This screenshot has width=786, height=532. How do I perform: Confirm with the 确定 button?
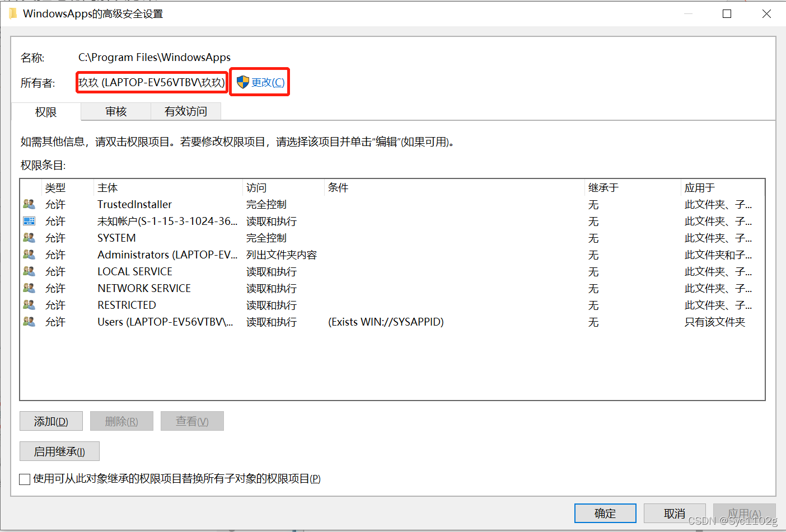(605, 513)
